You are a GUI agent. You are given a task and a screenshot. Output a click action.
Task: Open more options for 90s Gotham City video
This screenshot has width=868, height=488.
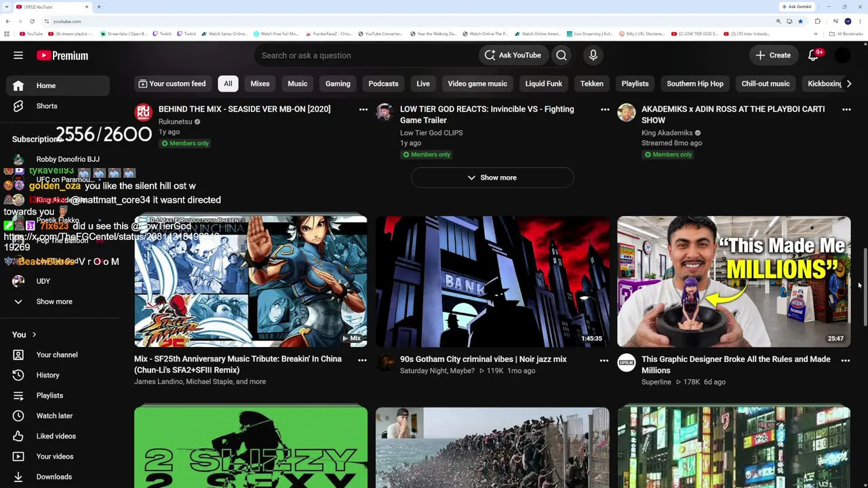pyautogui.click(x=604, y=360)
